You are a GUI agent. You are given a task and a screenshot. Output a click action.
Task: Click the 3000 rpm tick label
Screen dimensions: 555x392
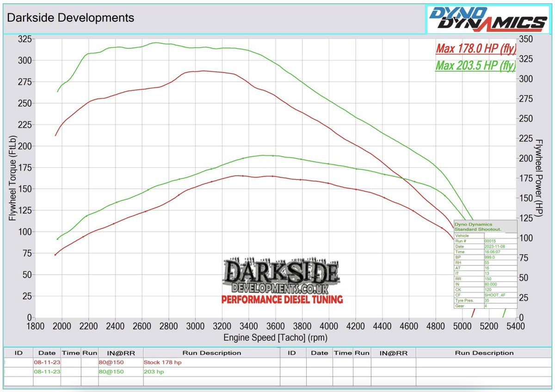point(195,326)
